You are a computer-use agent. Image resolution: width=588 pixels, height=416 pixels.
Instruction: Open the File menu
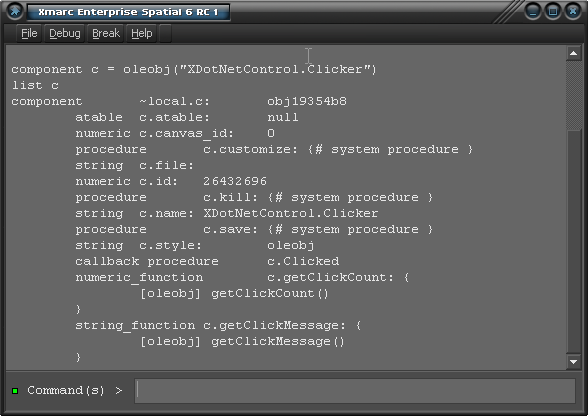point(29,34)
